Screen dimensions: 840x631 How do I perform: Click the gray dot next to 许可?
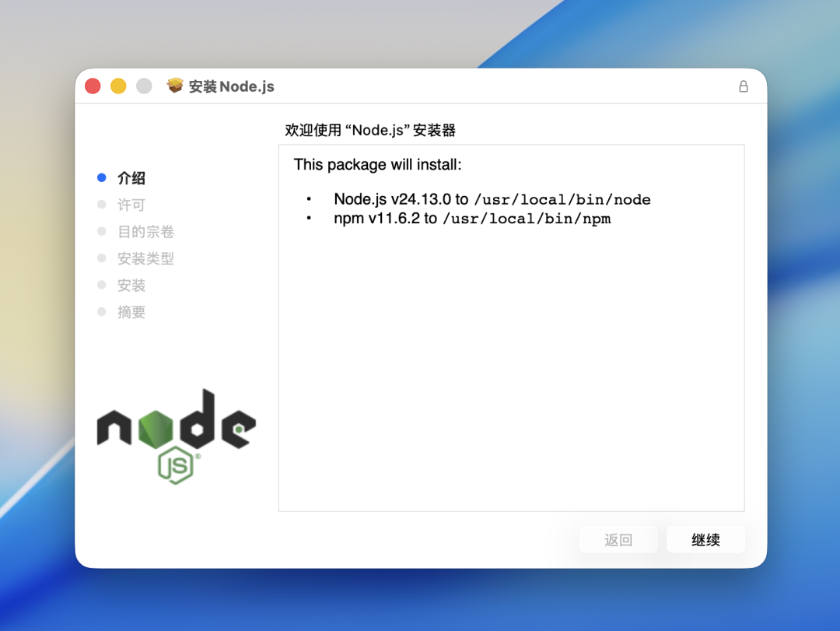[101, 205]
